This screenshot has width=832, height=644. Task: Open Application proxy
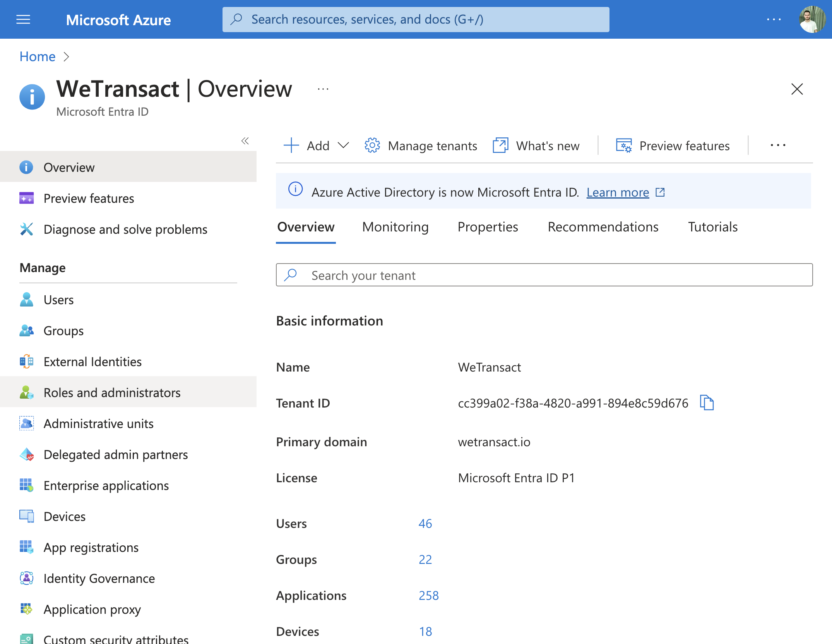(x=128, y=609)
